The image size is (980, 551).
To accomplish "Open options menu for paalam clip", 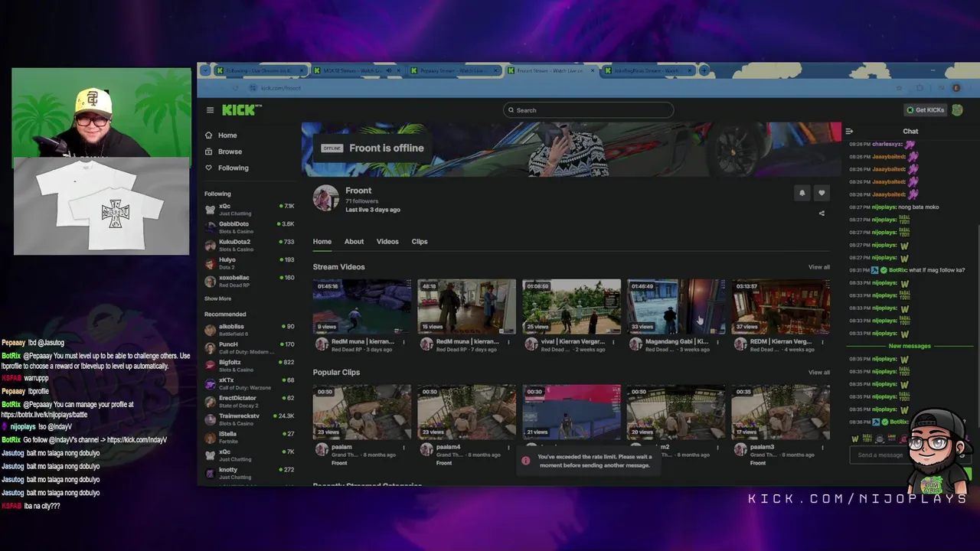I will click(403, 448).
